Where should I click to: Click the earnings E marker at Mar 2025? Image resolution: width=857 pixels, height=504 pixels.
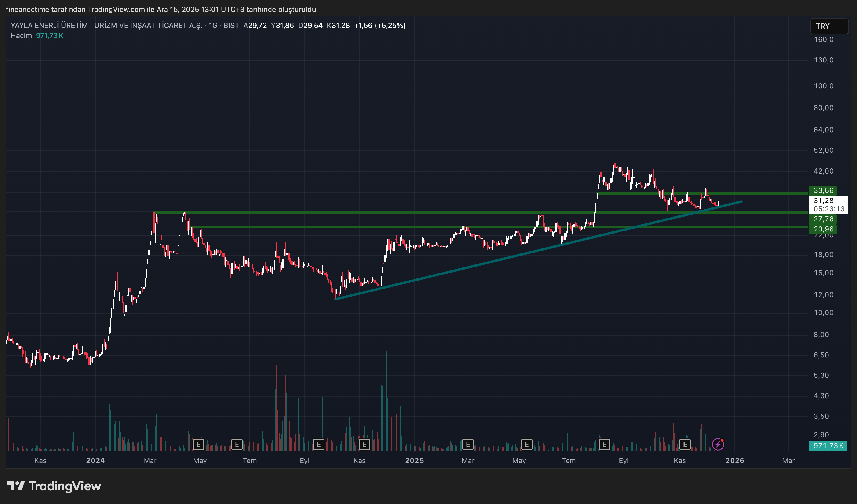(468, 444)
